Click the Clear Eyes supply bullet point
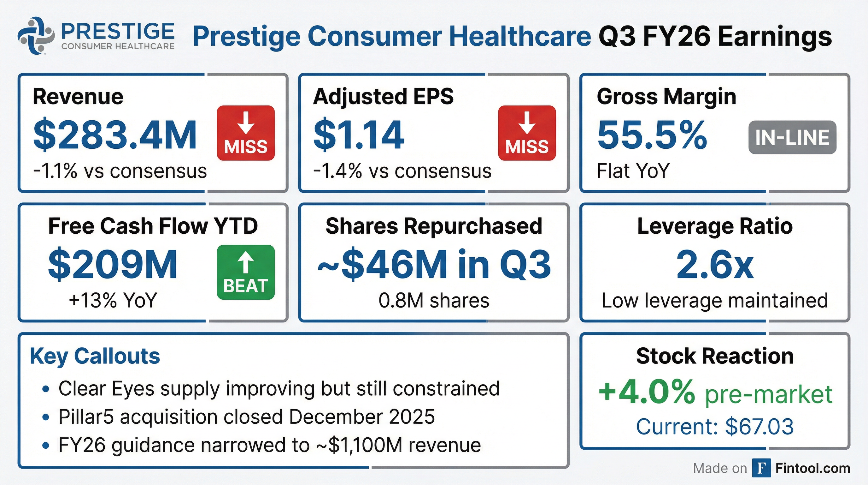Viewport: 868px width, 485px height. pos(279,389)
